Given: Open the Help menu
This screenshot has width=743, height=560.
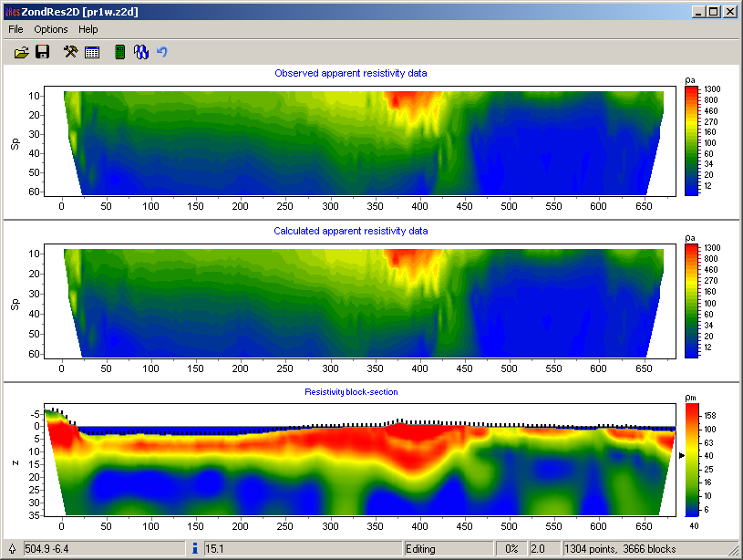Looking at the screenshot, I should pyautogui.click(x=88, y=29).
